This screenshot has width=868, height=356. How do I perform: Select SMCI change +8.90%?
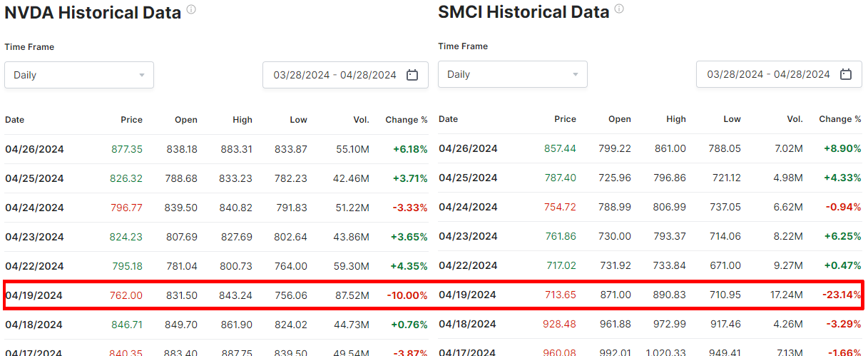(x=844, y=148)
